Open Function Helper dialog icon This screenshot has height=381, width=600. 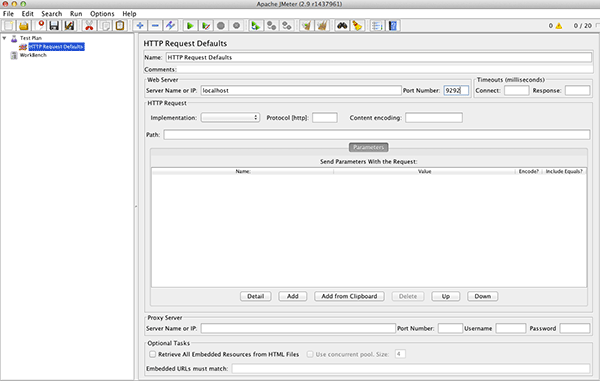(x=377, y=26)
